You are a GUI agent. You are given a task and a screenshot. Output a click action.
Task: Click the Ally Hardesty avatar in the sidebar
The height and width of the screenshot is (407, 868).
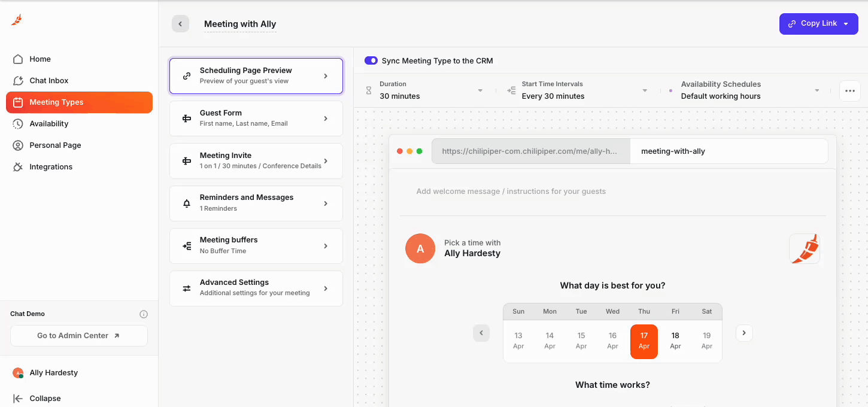click(x=18, y=373)
